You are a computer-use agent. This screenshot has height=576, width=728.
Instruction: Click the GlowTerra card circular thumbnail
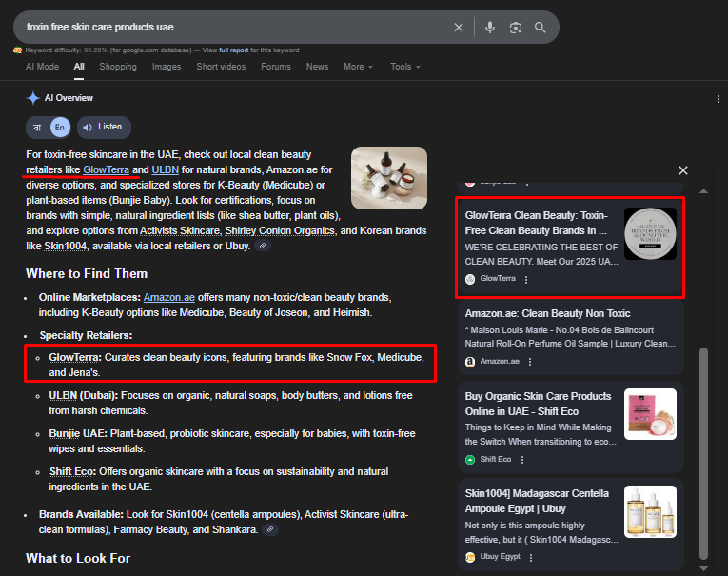[x=650, y=233]
